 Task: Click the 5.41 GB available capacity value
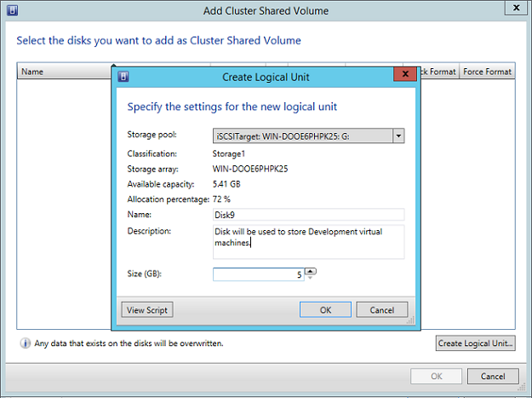click(x=226, y=184)
